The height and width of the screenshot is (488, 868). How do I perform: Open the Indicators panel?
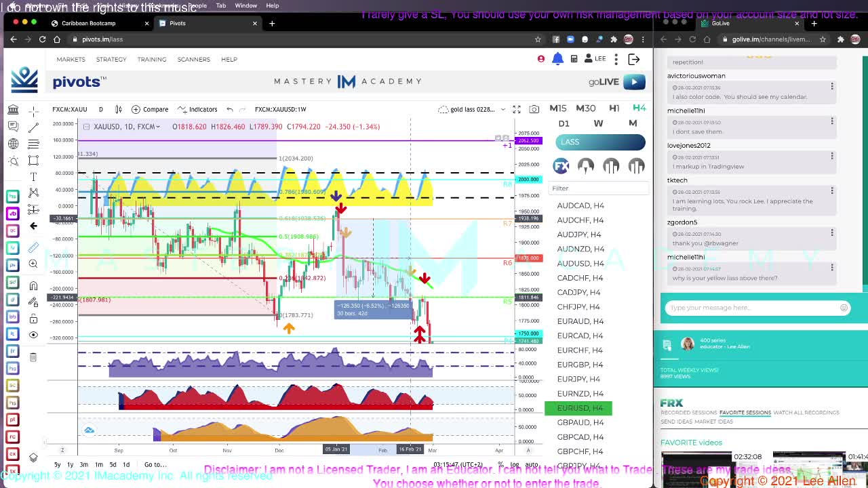click(197, 109)
